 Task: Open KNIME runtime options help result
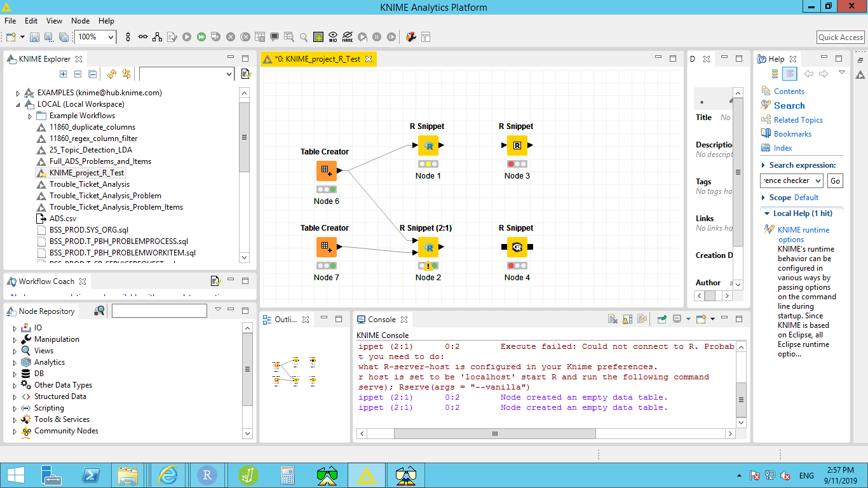point(803,234)
